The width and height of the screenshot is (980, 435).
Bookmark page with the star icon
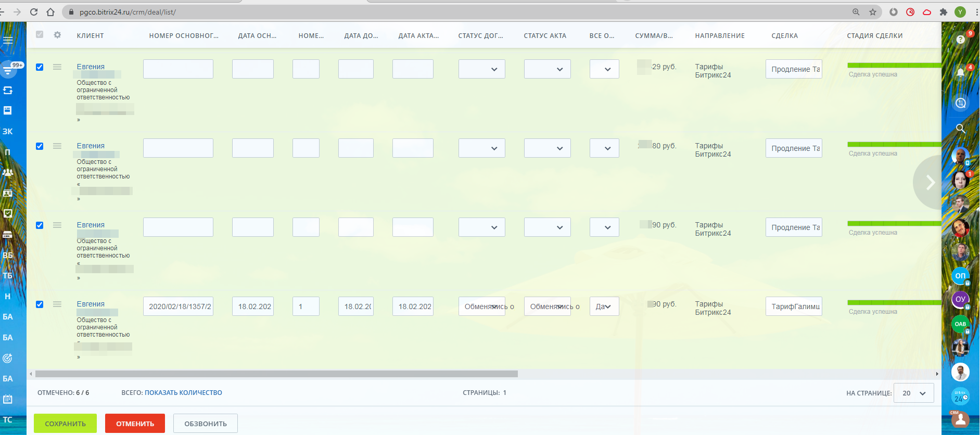pos(873,12)
